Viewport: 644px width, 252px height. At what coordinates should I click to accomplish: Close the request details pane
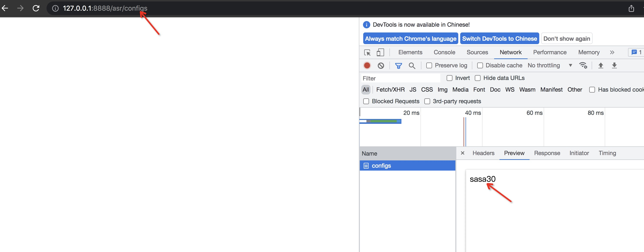(462, 153)
